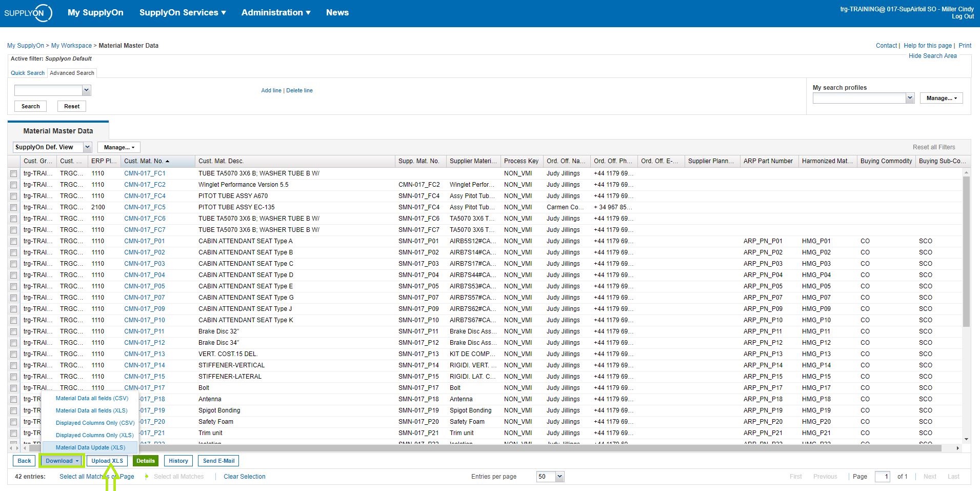Click the Upload XLS button
The width and height of the screenshot is (980, 491).
(107, 461)
